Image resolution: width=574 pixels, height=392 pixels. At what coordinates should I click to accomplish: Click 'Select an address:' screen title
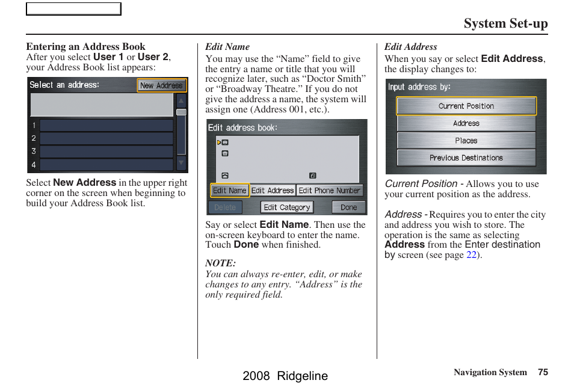64,85
